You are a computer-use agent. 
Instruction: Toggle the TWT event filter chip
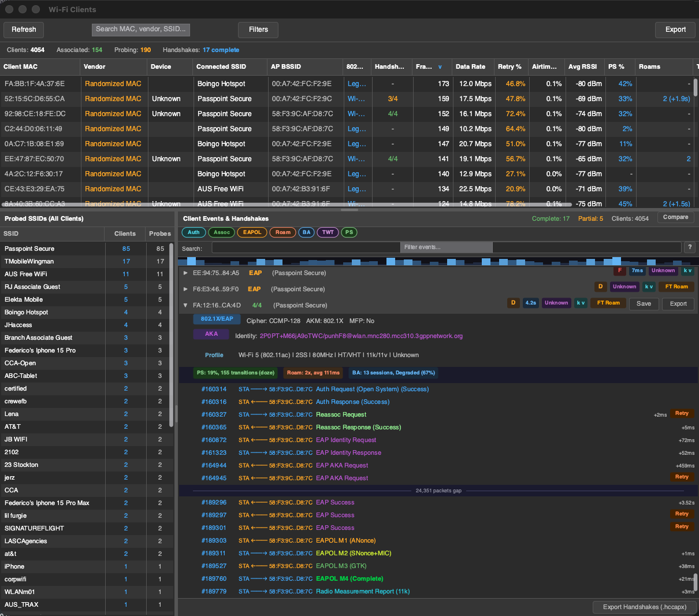328,232
